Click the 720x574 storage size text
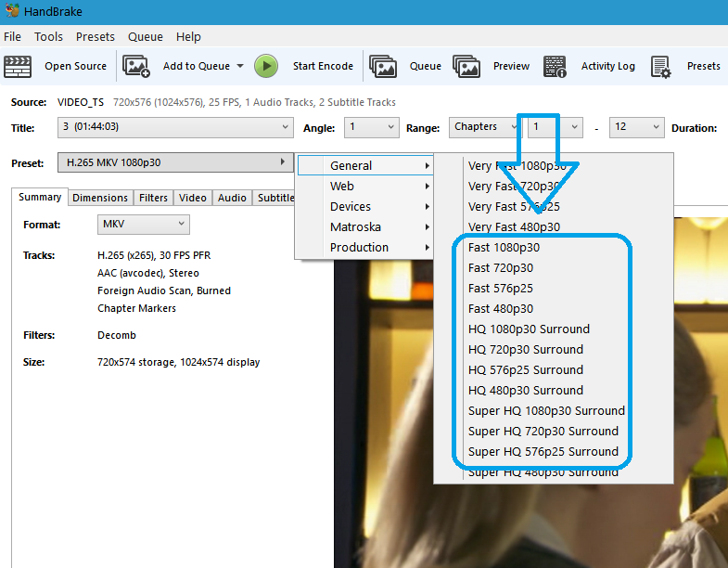This screenshot has width=728, height=568. click(x=178, y=362)
